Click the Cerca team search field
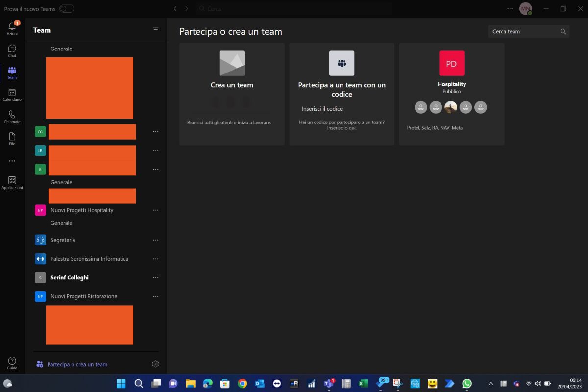Image resolution: width=588 pixels, height=392 pixels. point(524,31)
